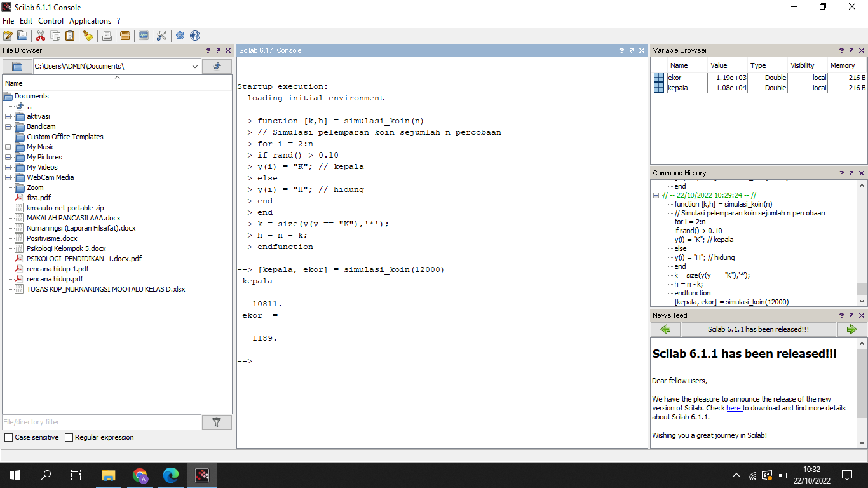Open the directory path dropdown
Image resolution: width=868 pixels, height=488 pixels.
point(195,66)
